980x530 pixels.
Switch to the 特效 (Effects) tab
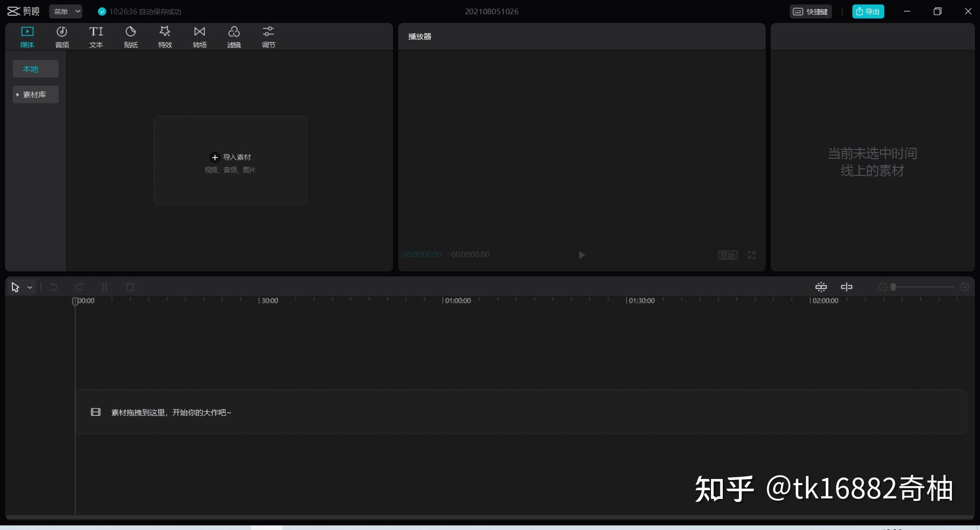click(165, 37)
